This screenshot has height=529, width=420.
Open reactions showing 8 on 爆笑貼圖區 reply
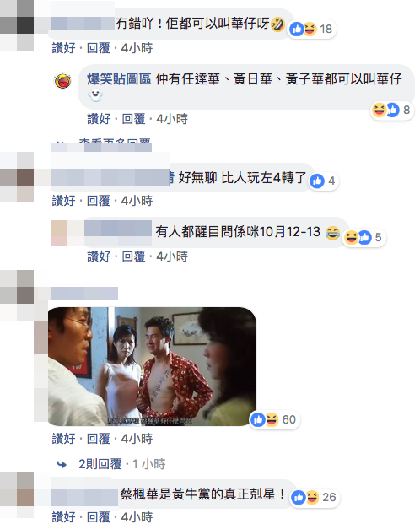click(391, 110)
